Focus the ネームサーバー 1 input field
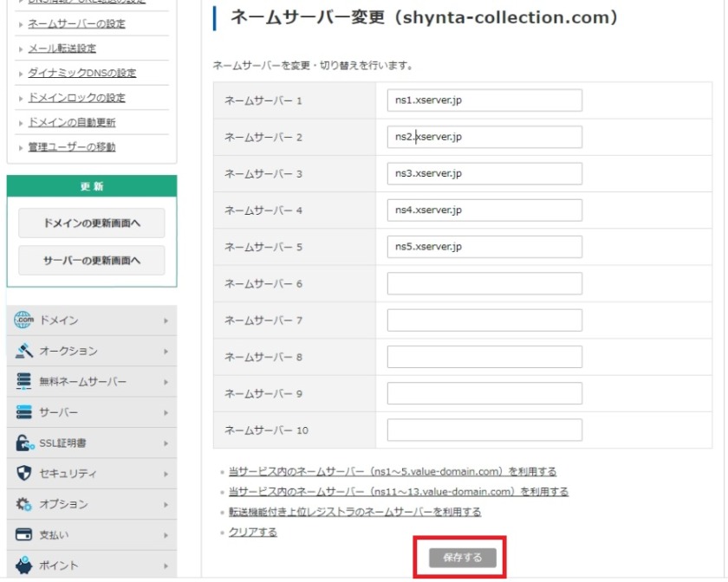Screen dimensions: 728x582 click(484, 100)
